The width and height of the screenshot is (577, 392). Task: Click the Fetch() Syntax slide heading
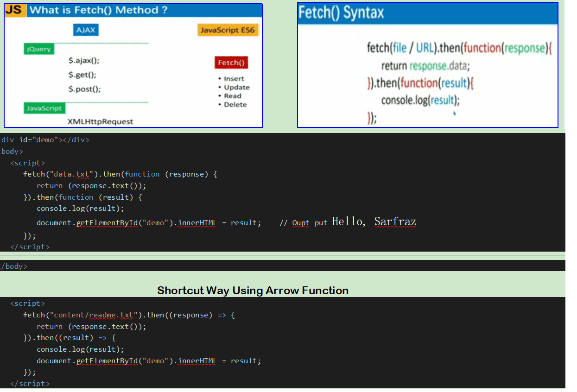point(341,13)
